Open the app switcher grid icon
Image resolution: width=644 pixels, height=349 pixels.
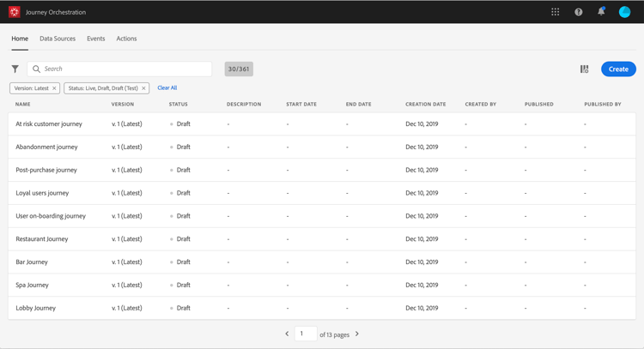click(556, 12)
